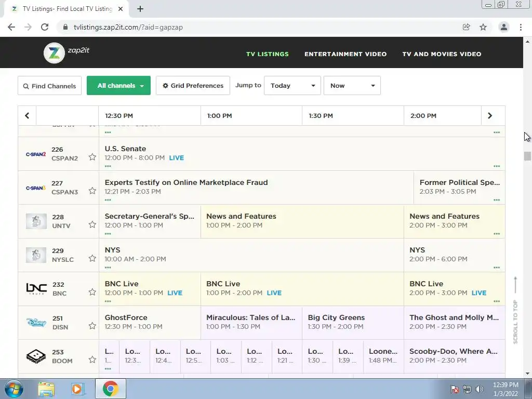
Task: Move the grid to later times with the right arrow
Action: click(x=490, y=116)
